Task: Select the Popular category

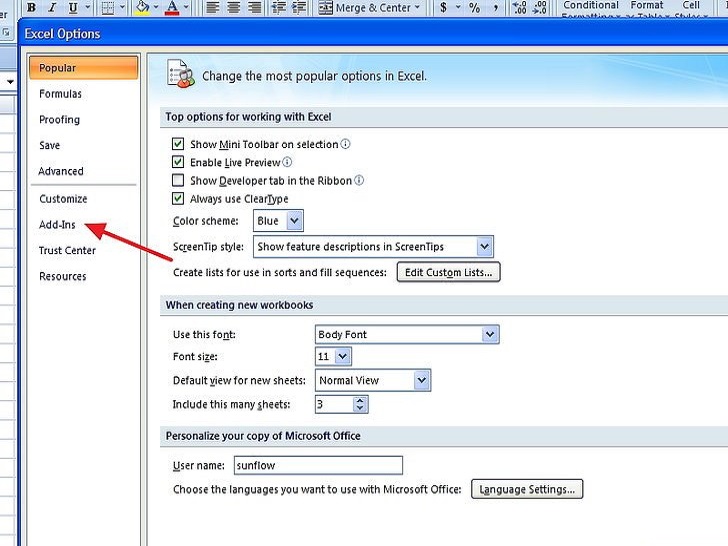Action: 84,68
